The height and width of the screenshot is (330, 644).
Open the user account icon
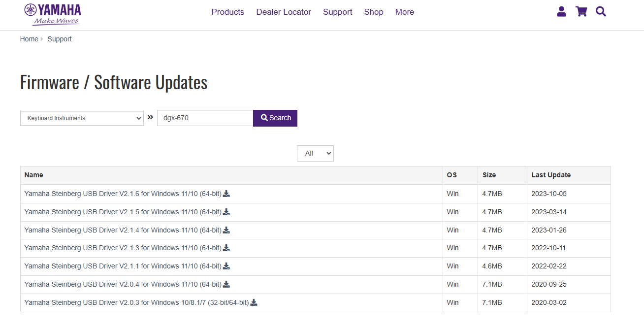pos(561,12)
